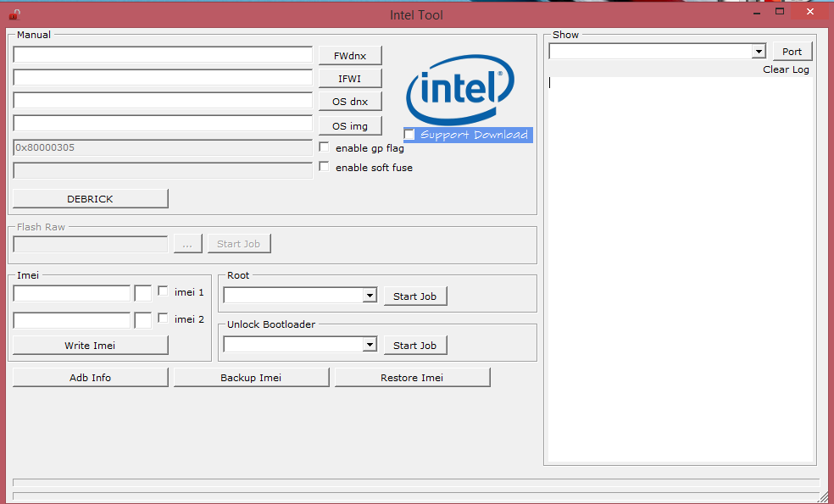Click the FWdnx browse button

click(x=350, y=55)
